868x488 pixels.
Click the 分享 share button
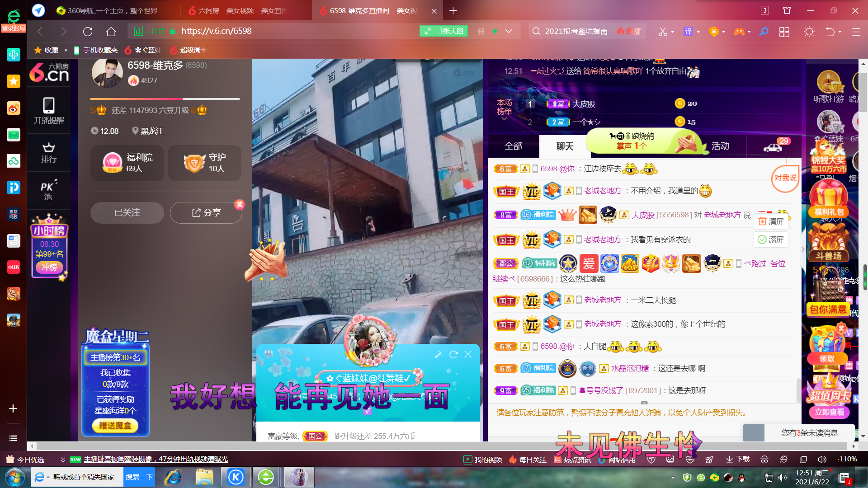click(206, 212)
